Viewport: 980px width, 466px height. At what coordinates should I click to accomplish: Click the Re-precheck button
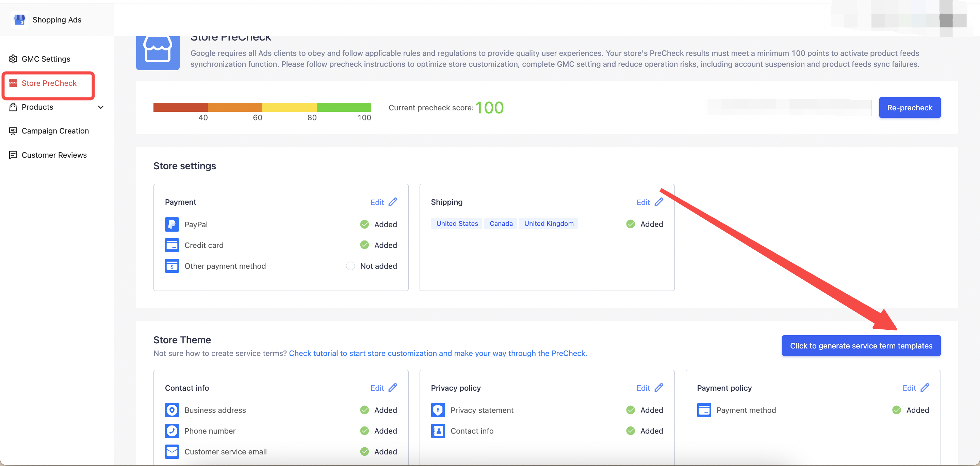tap(910, 108)
